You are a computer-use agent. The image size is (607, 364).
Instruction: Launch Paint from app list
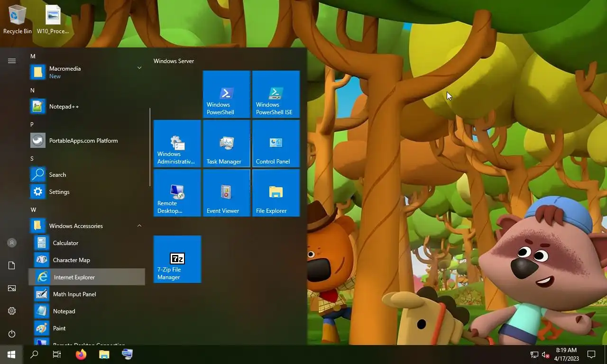click(x=87, y=328)
